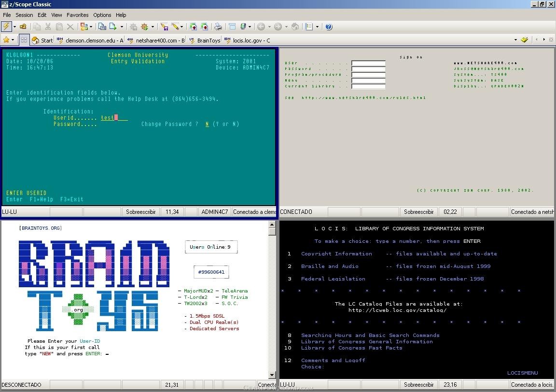Screen dimensions: 556x392
Task: Click the file download arrow icon
Action: click(x=205, y=27)
